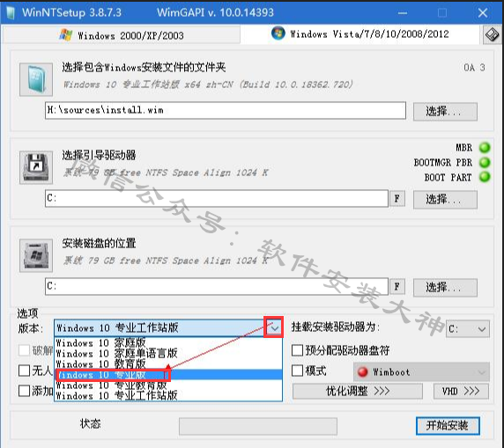Click the Windows install files folder icon
504x448 pixels.
pyautogui.click(x=36, y=79)
